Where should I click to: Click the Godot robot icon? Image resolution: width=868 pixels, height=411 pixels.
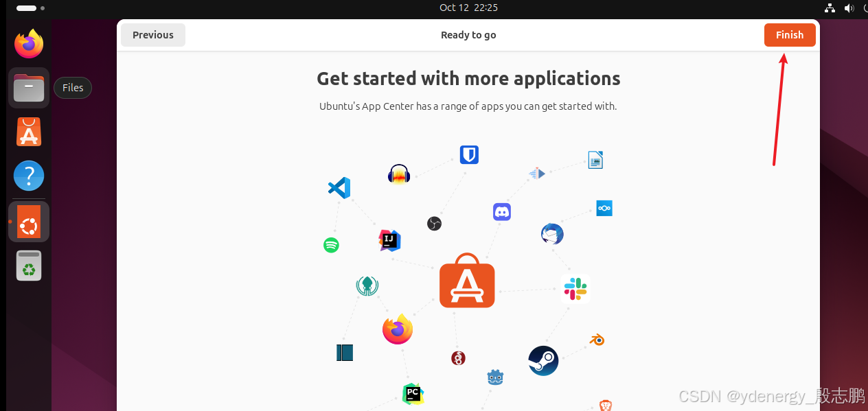pyautogui.click(x=495, y=377)
